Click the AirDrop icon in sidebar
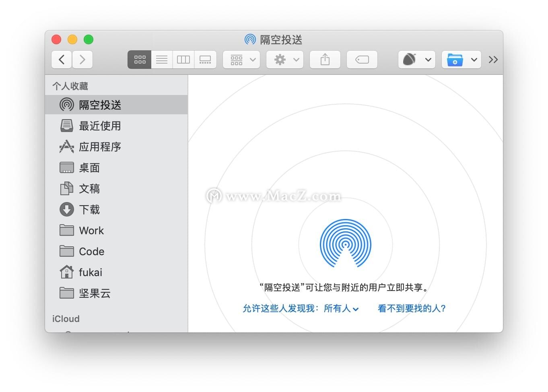 pos(67,105)
